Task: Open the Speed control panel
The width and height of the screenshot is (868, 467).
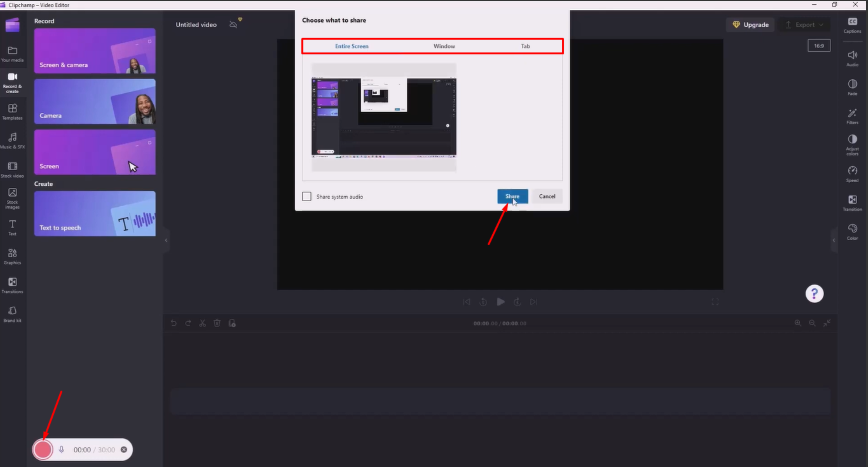Action: [x=853, y=174]
